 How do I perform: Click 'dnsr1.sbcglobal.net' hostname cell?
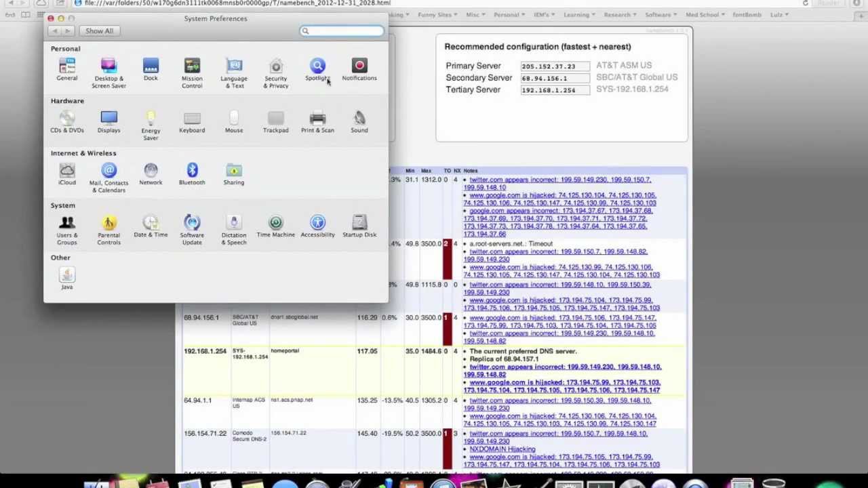coord(294,317)
